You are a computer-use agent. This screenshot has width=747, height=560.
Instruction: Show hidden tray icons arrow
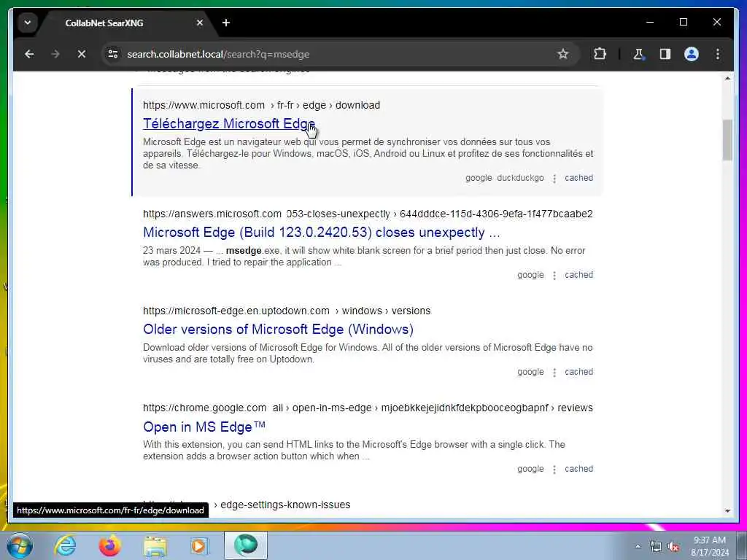638,546
